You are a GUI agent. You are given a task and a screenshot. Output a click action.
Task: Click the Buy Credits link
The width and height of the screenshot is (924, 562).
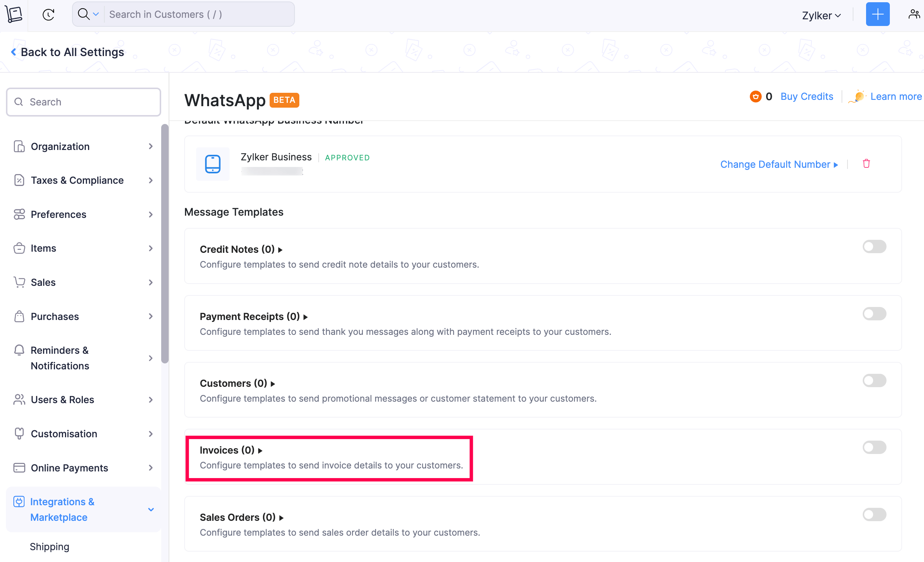[x=806, y=97]
